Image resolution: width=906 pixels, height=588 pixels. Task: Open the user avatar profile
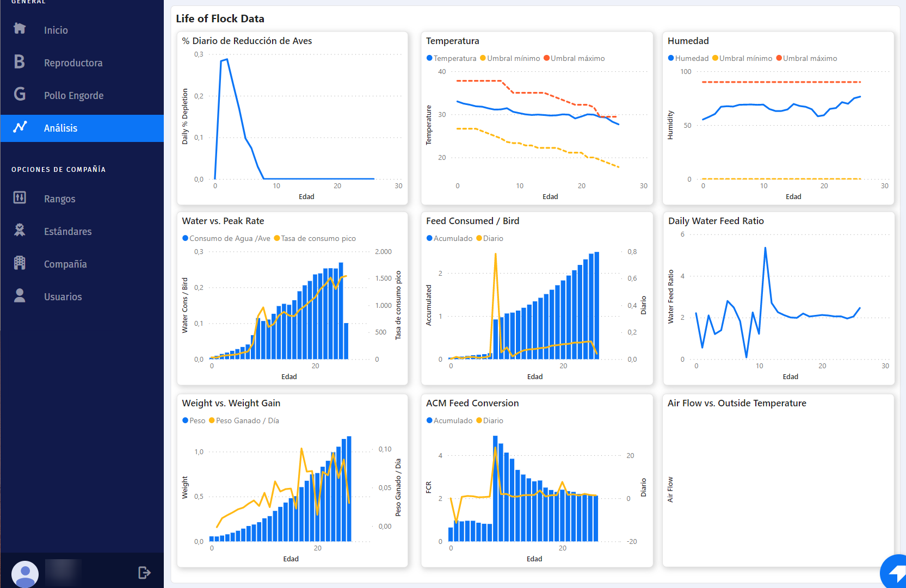pos(25,574)
